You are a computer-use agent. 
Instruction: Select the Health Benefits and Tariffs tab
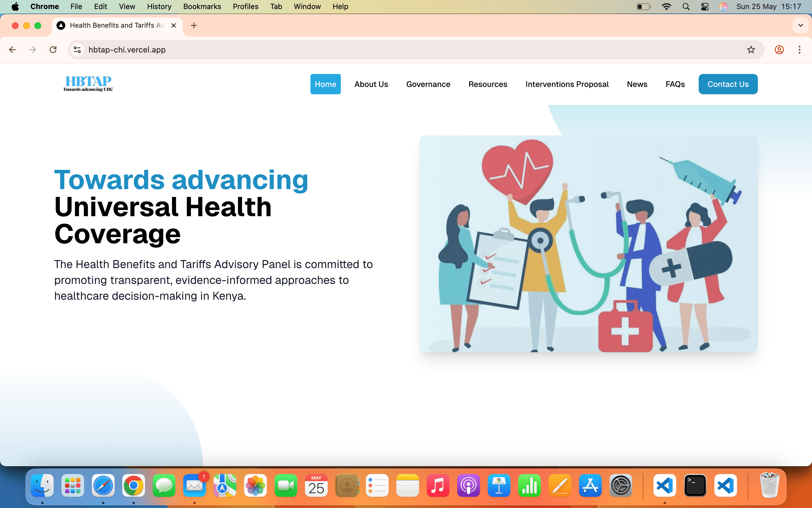118,25
